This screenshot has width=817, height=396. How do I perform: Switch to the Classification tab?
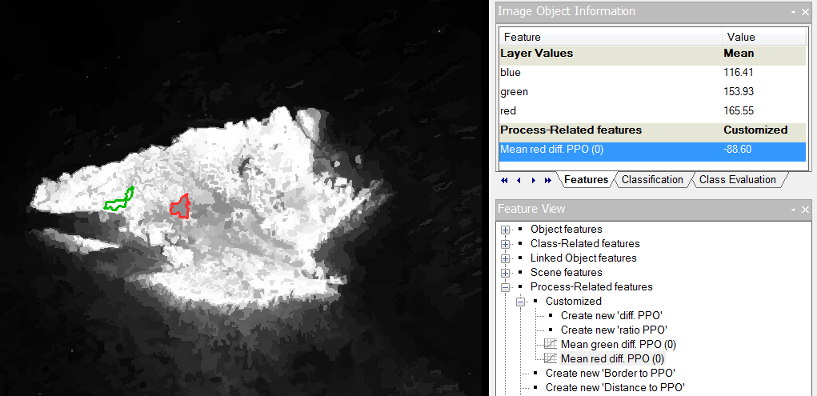[652, 179]
